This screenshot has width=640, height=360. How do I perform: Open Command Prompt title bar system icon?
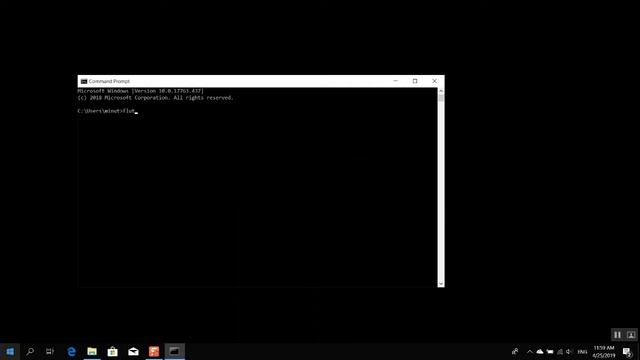pyautogui.click(x=84, y=81)
